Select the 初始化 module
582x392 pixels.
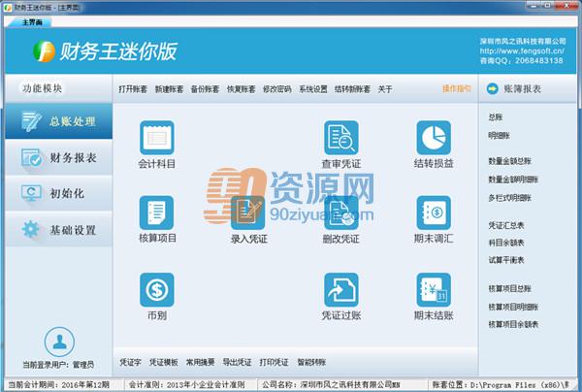(58, 193)
